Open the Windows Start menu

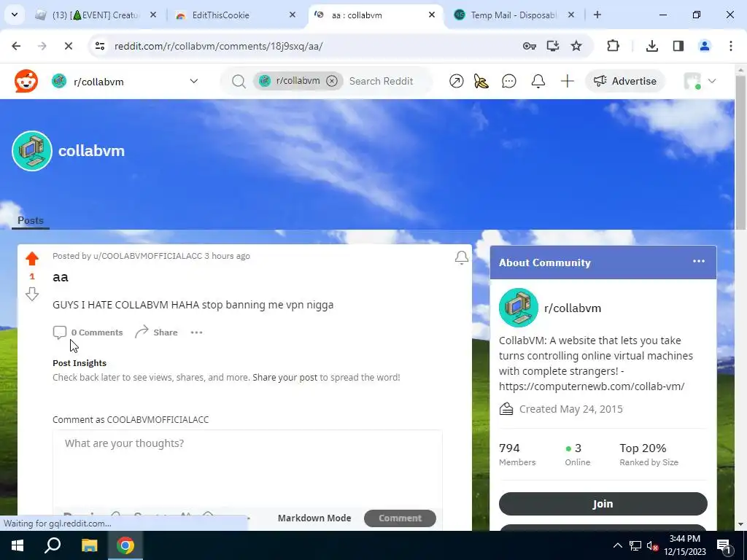[x=18, y=545]
